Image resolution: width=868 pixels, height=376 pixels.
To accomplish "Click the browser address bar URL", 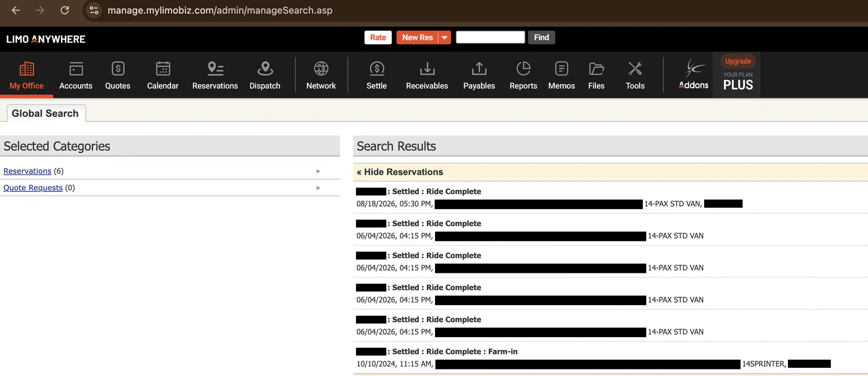I will (x=220, y=10).
